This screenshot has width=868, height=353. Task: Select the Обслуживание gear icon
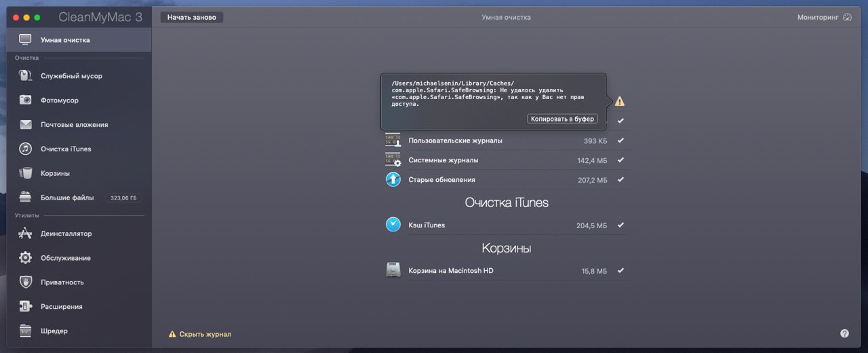(25, 258)
